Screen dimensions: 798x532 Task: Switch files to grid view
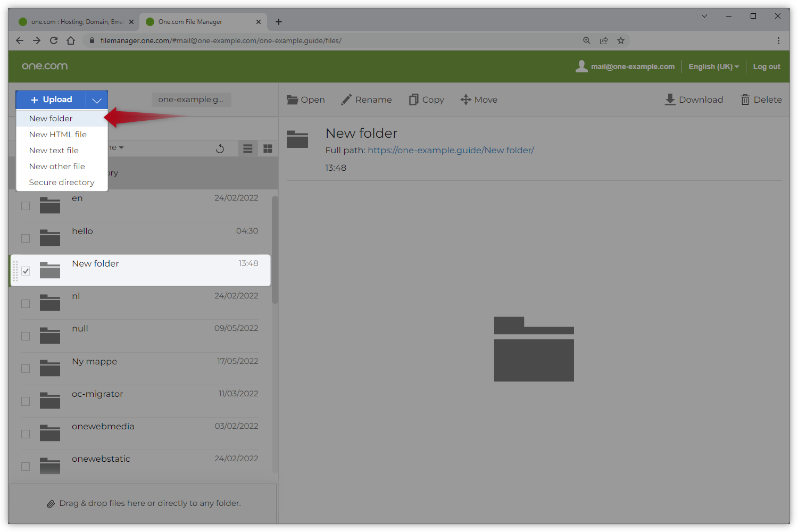(x=268, y=148)
